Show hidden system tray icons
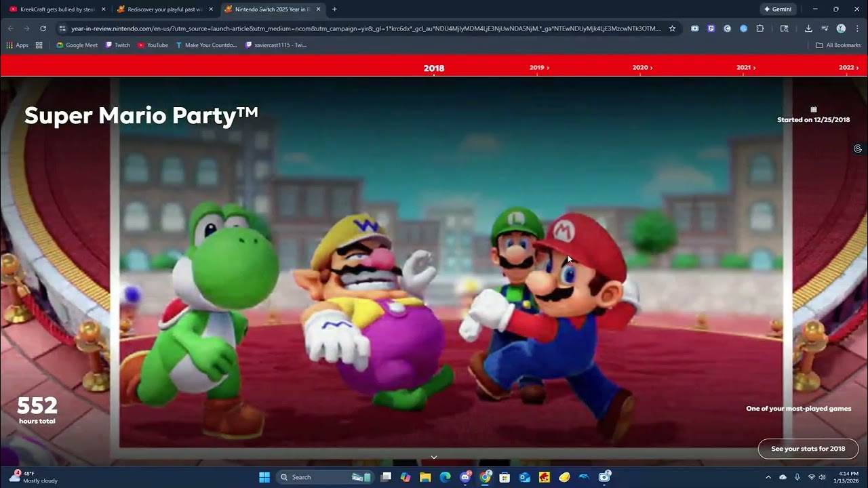The width and height of the screenshot is (868, 488). point(768,477)
